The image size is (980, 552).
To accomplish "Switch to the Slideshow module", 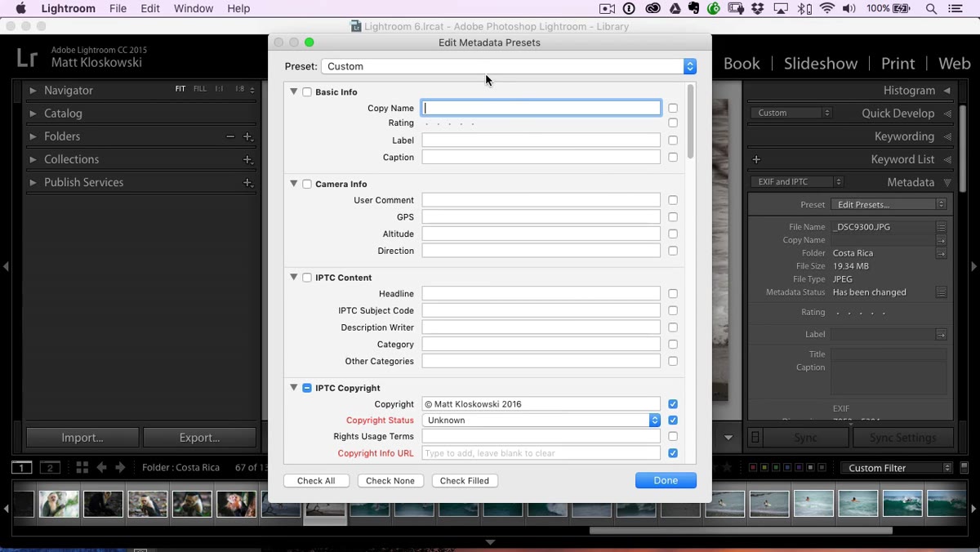I will tap(821, 64).
